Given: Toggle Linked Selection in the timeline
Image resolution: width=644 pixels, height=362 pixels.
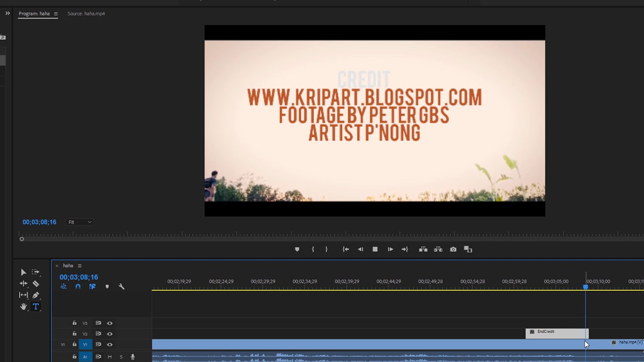Looking at the screenshot, I should 92,287.
